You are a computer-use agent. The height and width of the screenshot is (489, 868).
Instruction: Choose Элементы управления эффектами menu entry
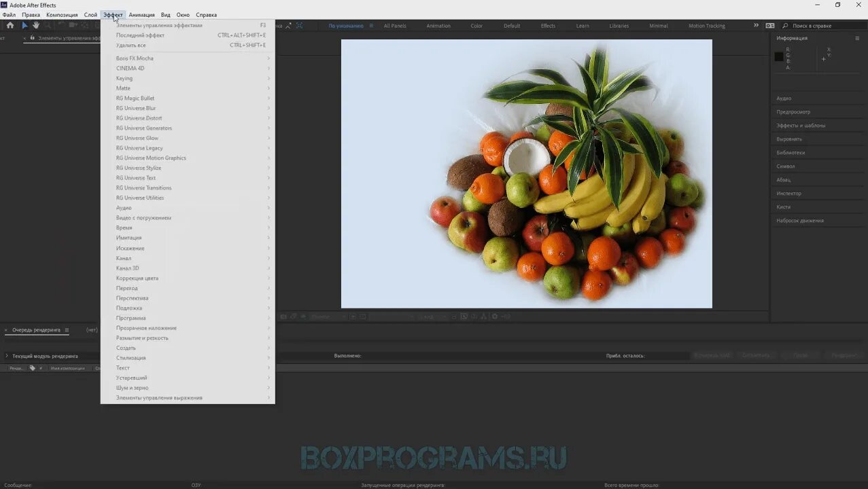pyautogui.click(x=188, y=25)
